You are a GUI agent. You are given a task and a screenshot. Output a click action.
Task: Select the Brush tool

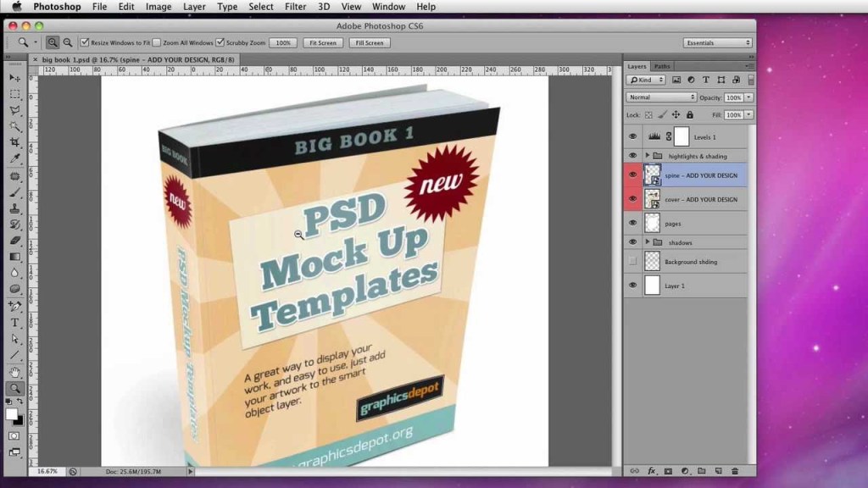click(x=15, y=194)
